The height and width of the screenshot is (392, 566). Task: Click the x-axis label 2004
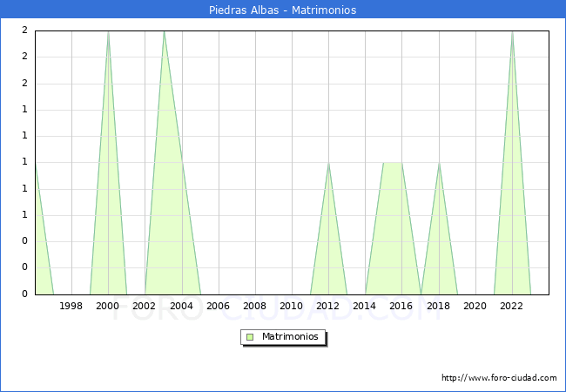(181, 306)
